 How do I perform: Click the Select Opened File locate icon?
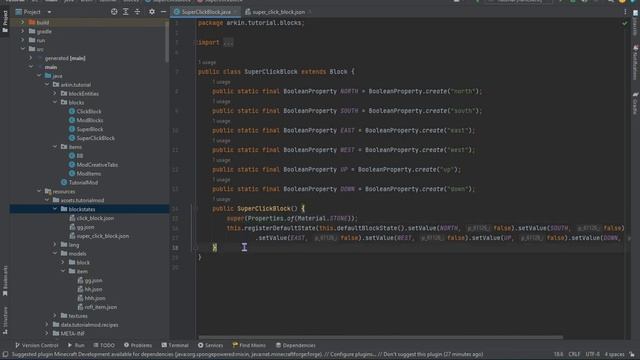tap(114, 12)
